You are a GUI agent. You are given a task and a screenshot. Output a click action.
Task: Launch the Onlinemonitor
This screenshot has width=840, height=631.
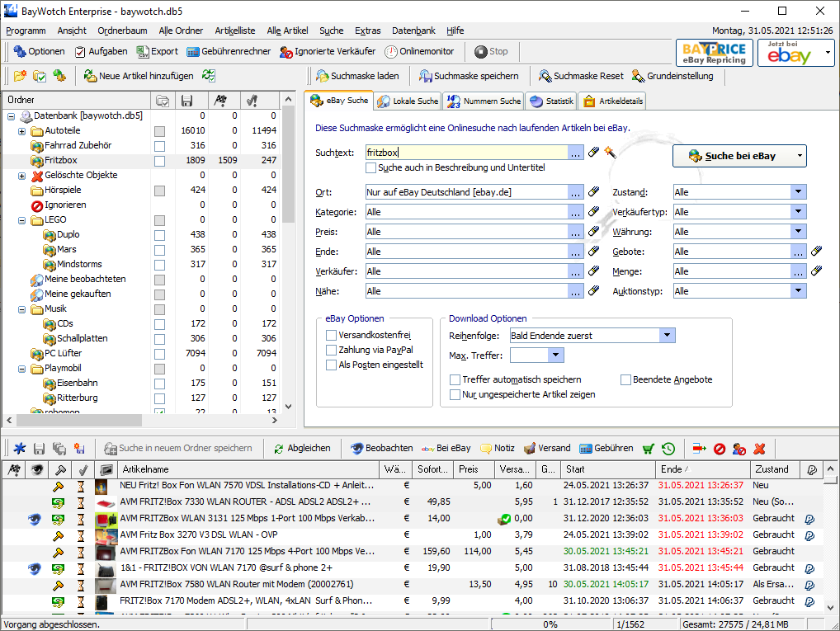(419, 51)
